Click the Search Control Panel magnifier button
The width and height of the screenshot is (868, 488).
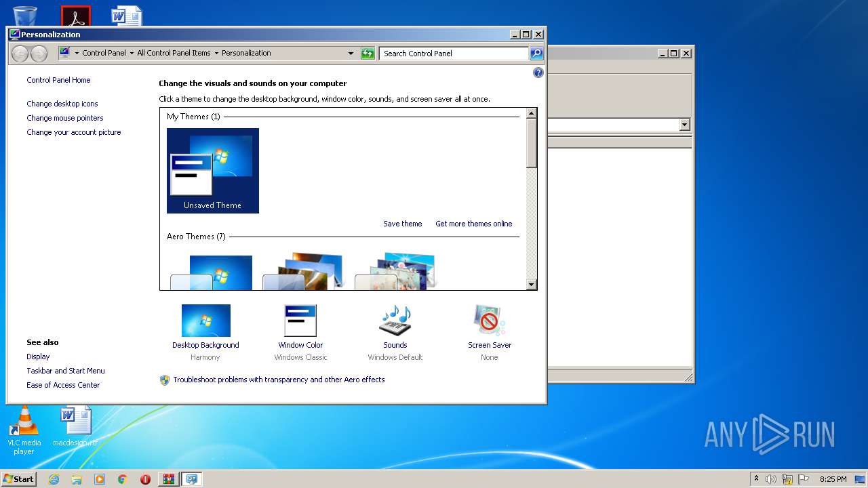[x=536, y=53]
